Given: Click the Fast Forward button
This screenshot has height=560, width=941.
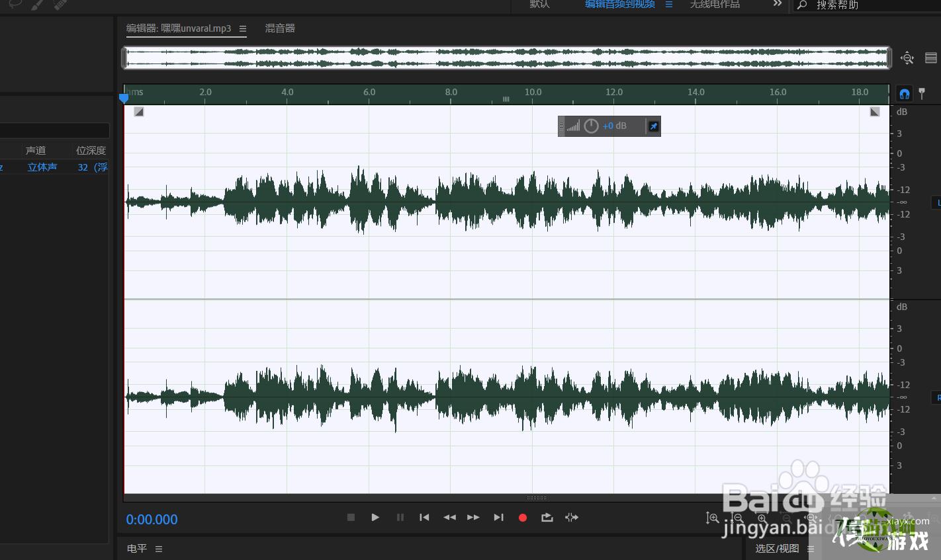Looking at the screenshot, I should coord(473,518).
